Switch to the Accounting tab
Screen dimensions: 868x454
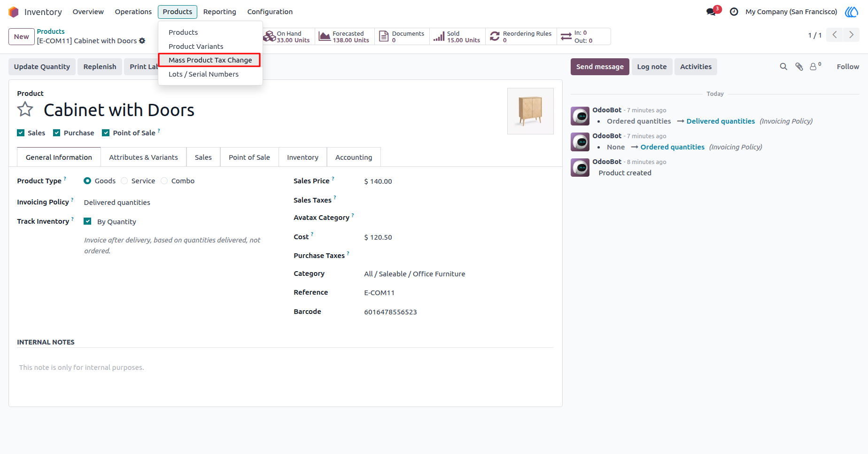coord(354,157)
